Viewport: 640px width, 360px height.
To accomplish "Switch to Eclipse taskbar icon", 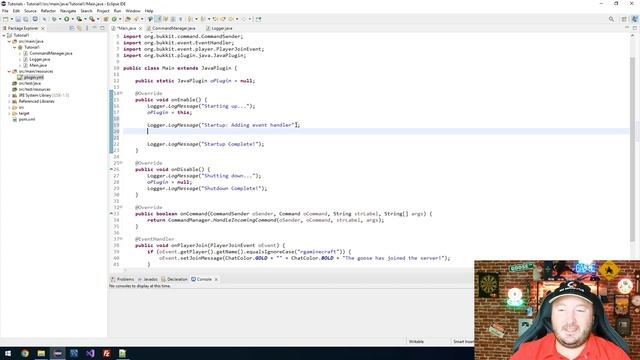I will (58, 353).
